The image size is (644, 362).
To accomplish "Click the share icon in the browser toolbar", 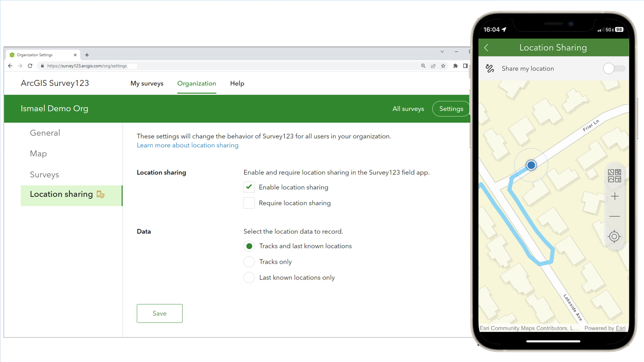I will pyautogui.click(x=433, y=66).
